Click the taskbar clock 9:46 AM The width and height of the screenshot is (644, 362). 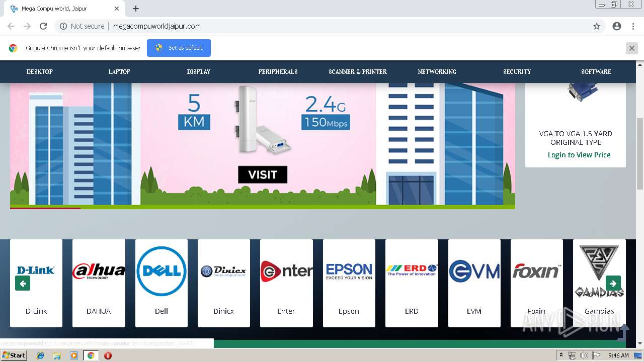pyautogui.click(x=618, y=355)
